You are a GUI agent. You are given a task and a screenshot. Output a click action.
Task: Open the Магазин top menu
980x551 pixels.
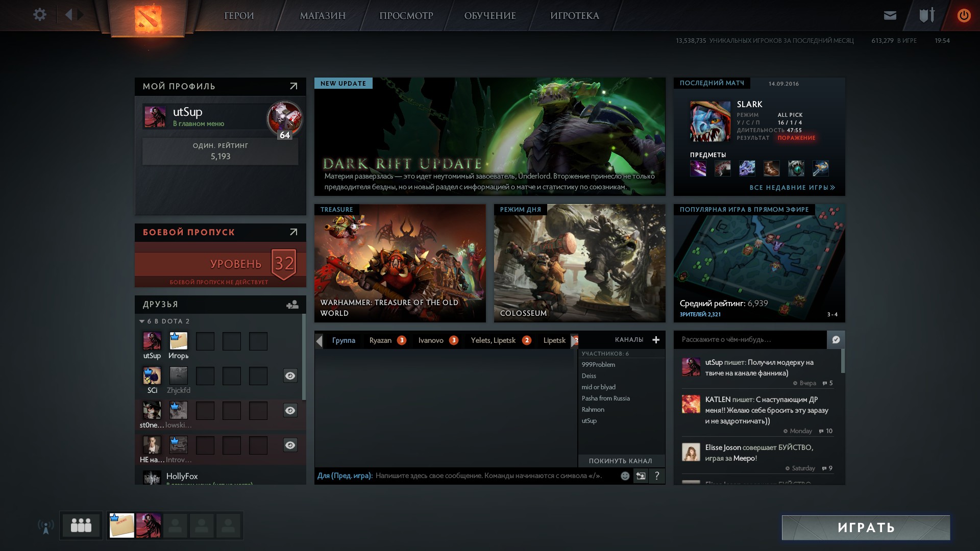(x=323, y=16)
